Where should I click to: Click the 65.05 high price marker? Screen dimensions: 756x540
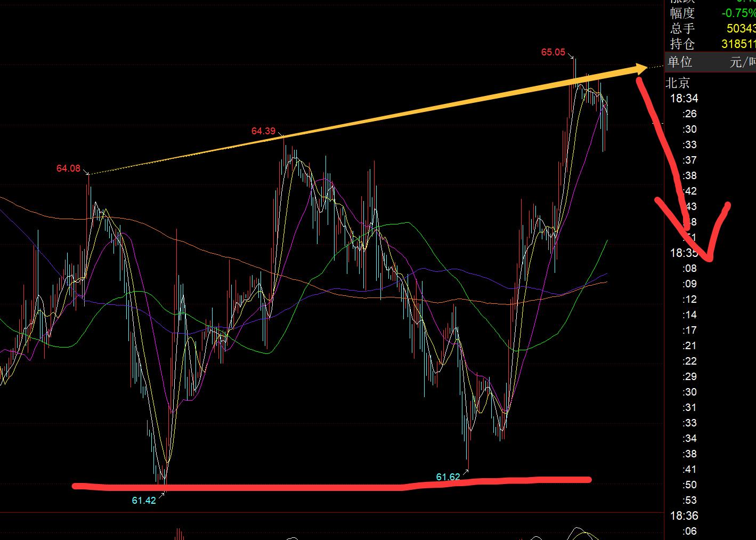pyautogui.click(x=553, y=52)
